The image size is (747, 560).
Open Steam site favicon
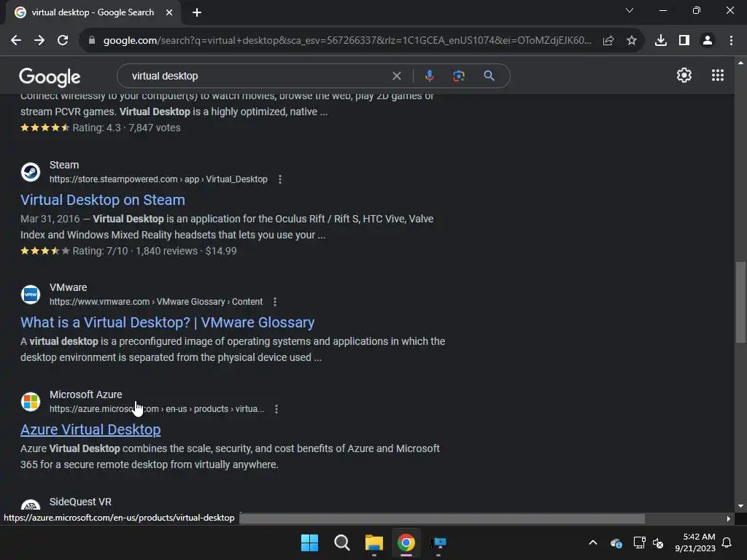tap(31, 172)
